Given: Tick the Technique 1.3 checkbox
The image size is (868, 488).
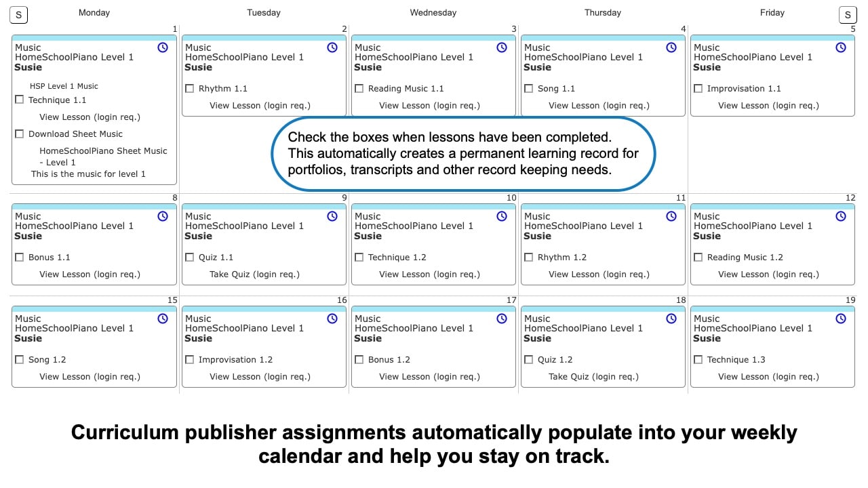Looking at the screenshot, I should (x=698, y=359).
